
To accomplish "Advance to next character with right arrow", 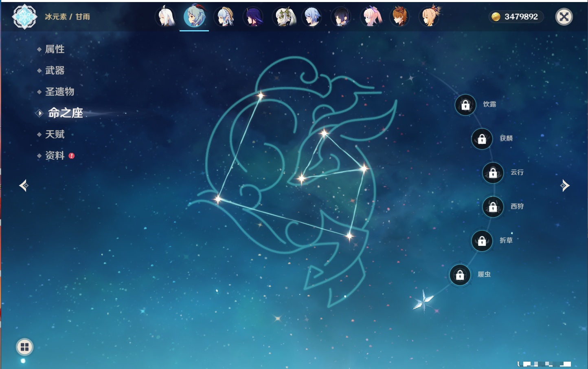I will coord(565,186).
